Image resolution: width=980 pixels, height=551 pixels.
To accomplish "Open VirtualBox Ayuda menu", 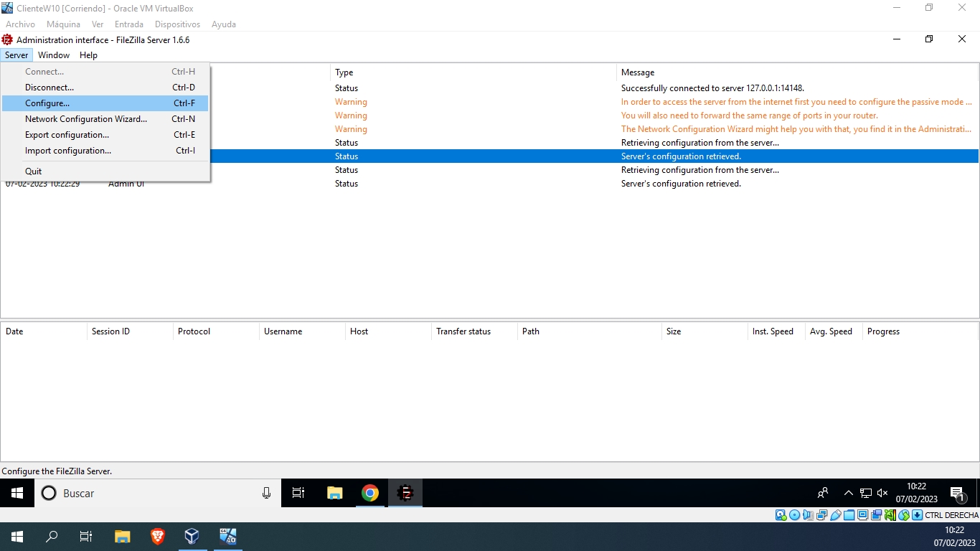I will pyautogui.click(x=224, y=24).
